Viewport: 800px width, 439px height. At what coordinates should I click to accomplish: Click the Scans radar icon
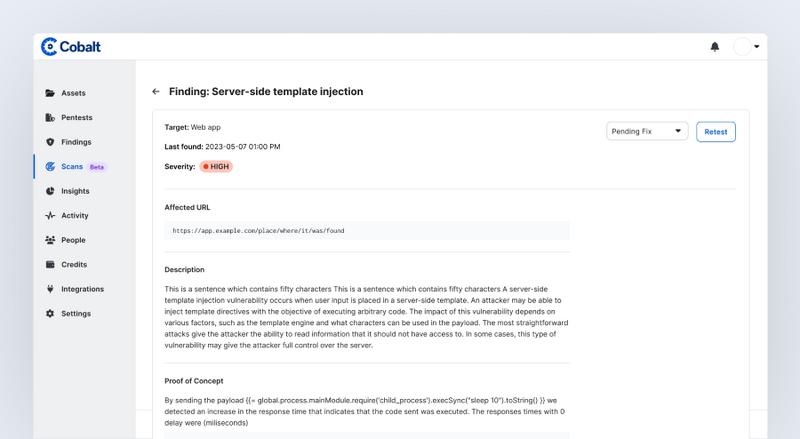pyautogui.click(x=50, y=166)
